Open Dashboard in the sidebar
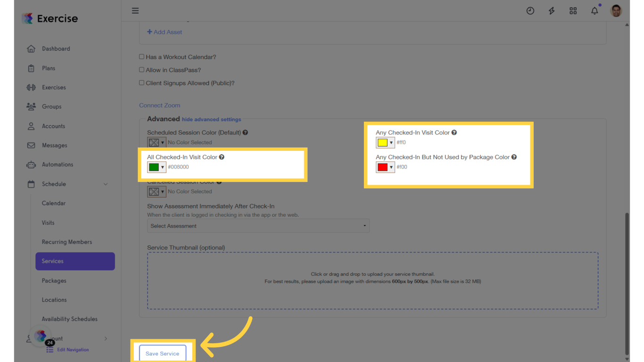The height and width of the screenshot is (362, 644). click(x=56, y=49)
